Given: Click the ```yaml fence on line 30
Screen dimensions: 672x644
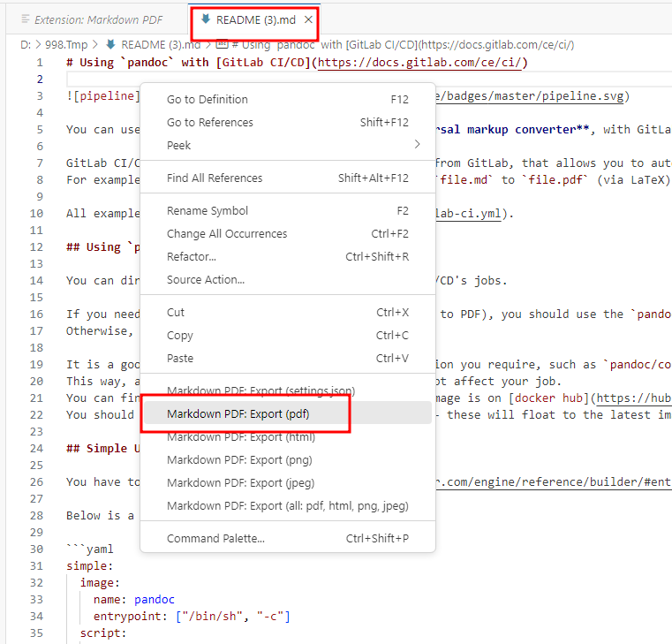Looking at the screenshot, I should pyautogui.click(x=90, y=549).
